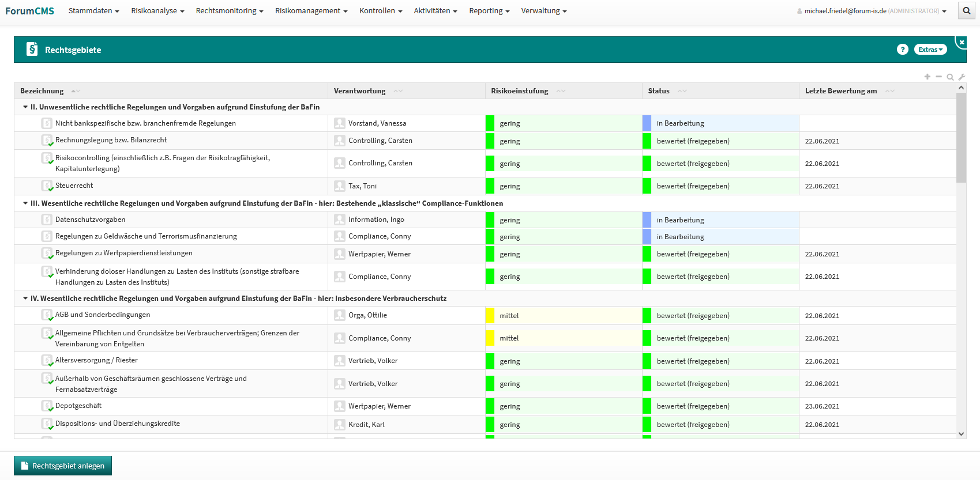Click the Steuerrecht paragraph document icon
The height and width of the screenshot is (480, 980).
click(x=47, y=186)
